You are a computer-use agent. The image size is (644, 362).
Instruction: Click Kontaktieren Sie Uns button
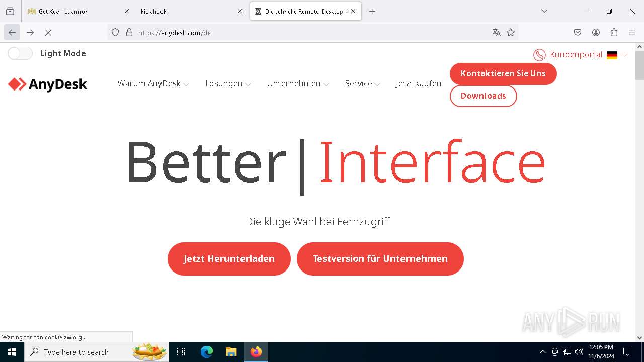503,73
